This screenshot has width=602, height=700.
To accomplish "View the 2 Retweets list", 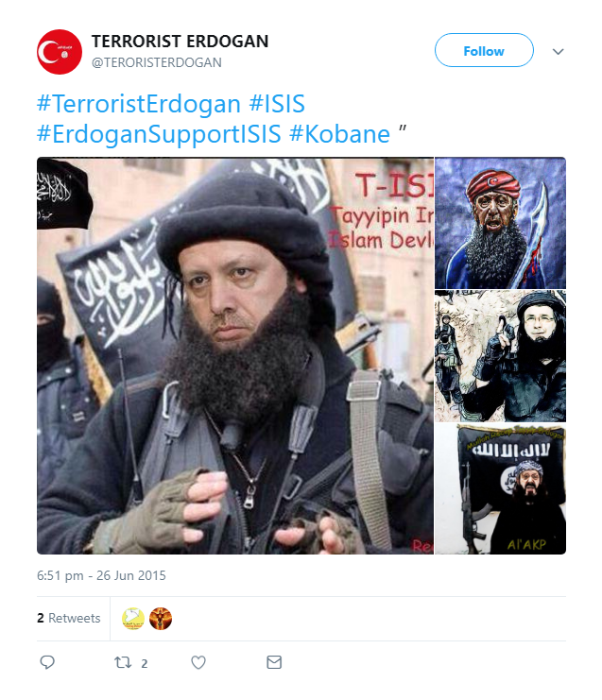I will pos(68,619).
